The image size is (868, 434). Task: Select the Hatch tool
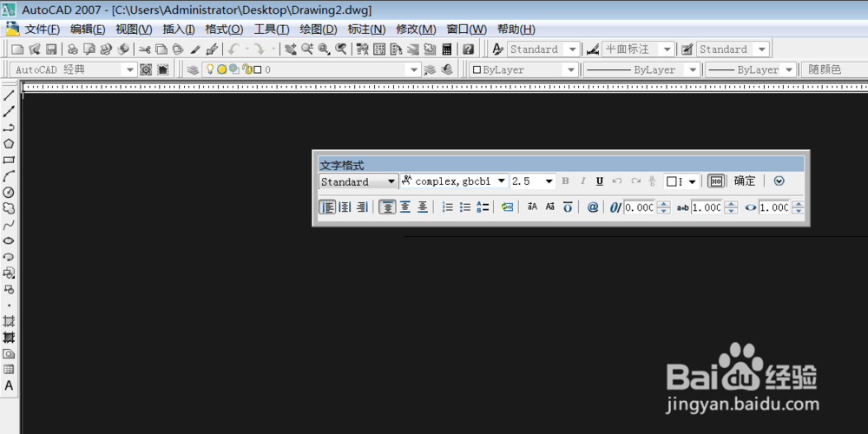[x=9, y=321]
